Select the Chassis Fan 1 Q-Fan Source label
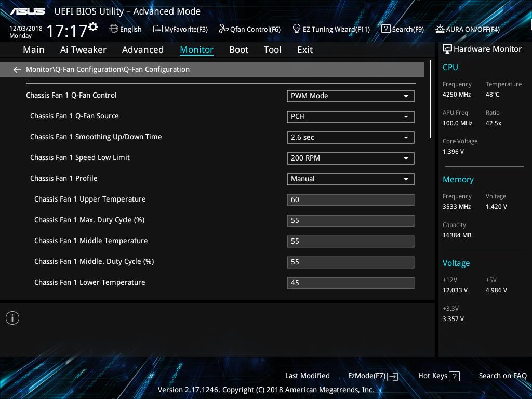Image resolution: width=532 pixels, height=399 pixels. point(74,116)
